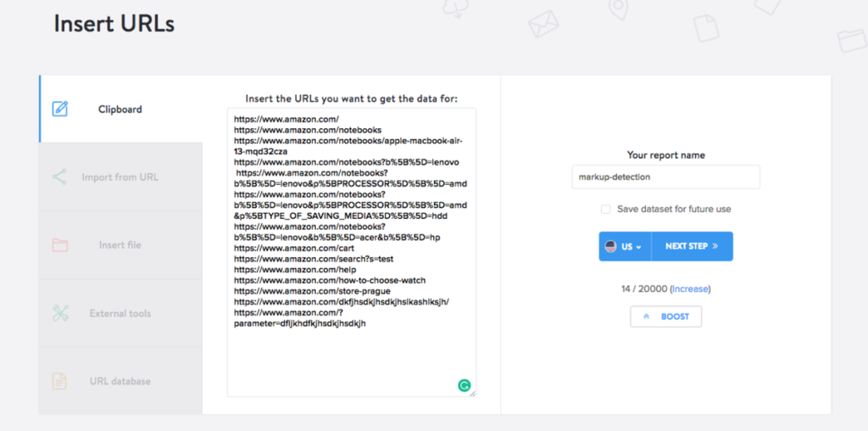Click the parameter=dfljkhdfkjhsdkjhsdkjh line

click(299, 323)
